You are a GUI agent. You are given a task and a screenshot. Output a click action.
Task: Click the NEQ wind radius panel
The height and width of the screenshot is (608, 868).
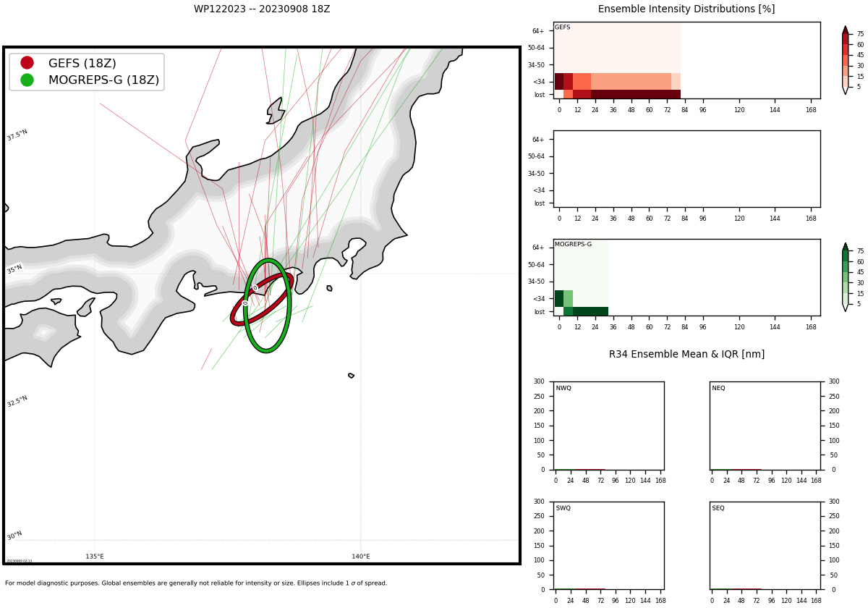pos(765,426)
